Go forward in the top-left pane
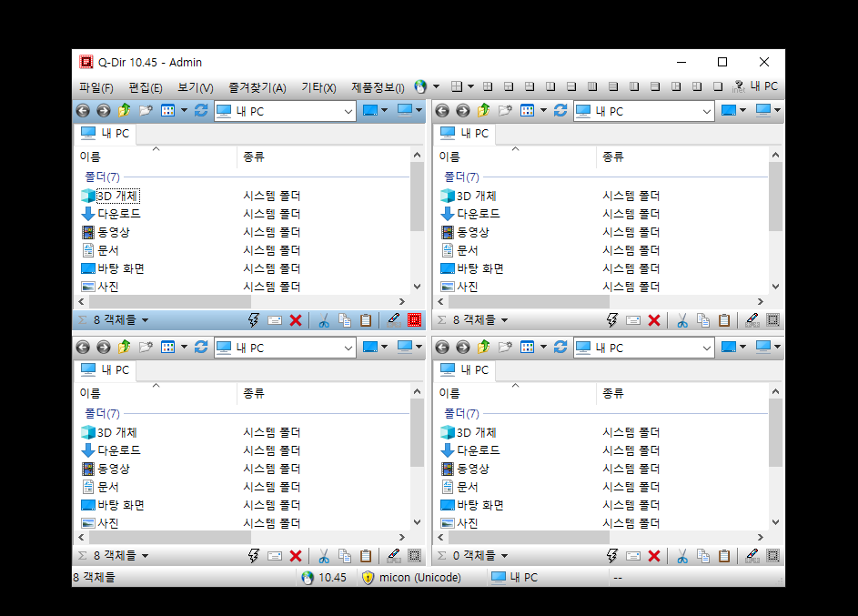The height and width of the screenshot is (616, 858). (104, 111)
